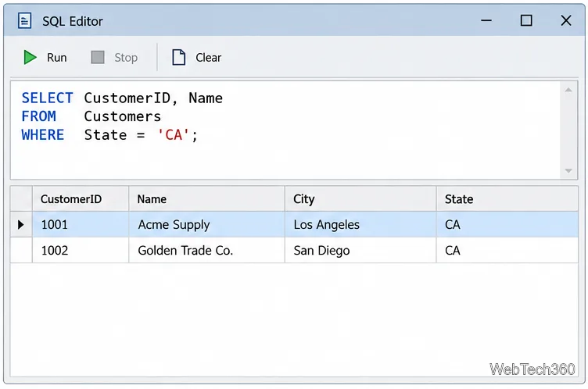Click cell 1002 in the results
Viewport: 588px width, 389px height.
(x=81, y=250)
